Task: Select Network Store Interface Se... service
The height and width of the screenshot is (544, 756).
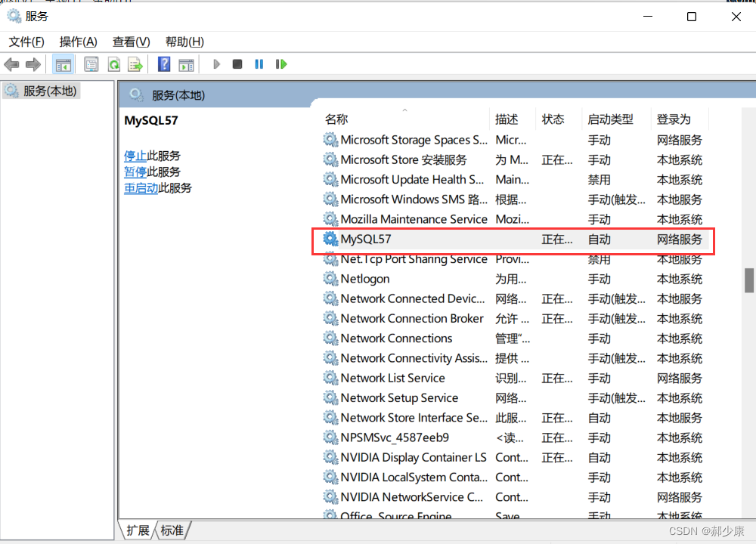Action: 414,417
